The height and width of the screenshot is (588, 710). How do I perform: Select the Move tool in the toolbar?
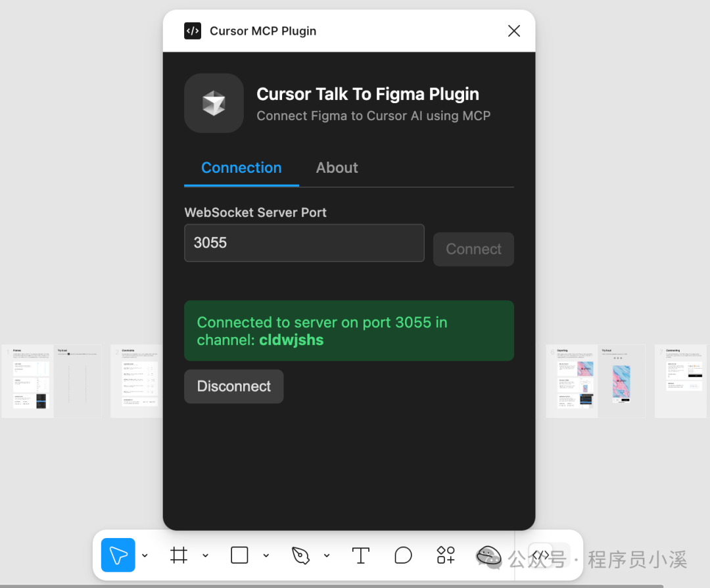[118, 555]
